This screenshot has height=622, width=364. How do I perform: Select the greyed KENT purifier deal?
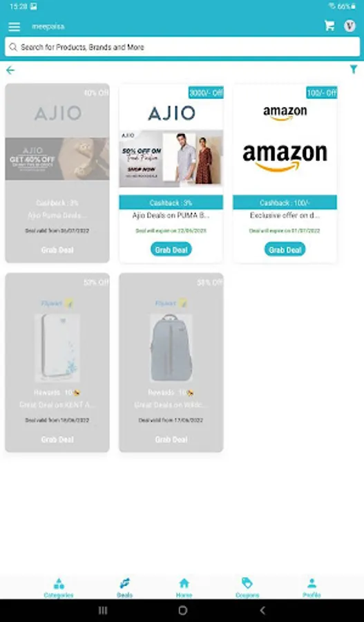57,362
